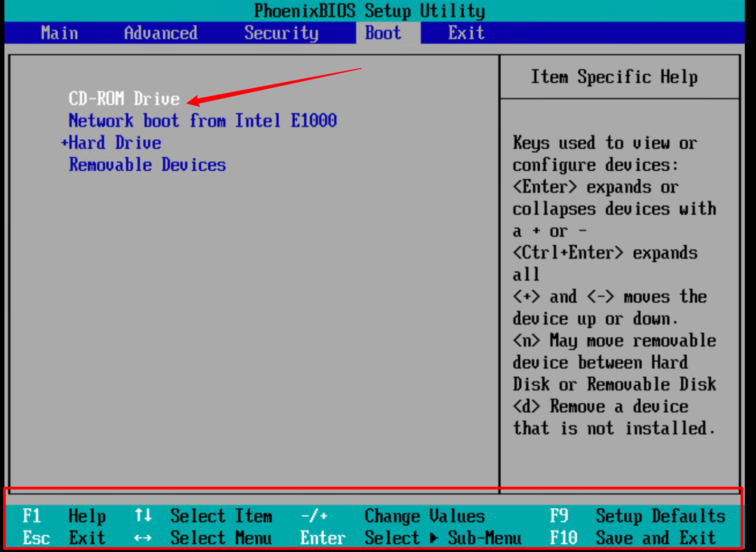The width and height of the screenshot is (756, 552).
Task: Select the Hard Drive boot entry
Action: [x=115, y=143]
